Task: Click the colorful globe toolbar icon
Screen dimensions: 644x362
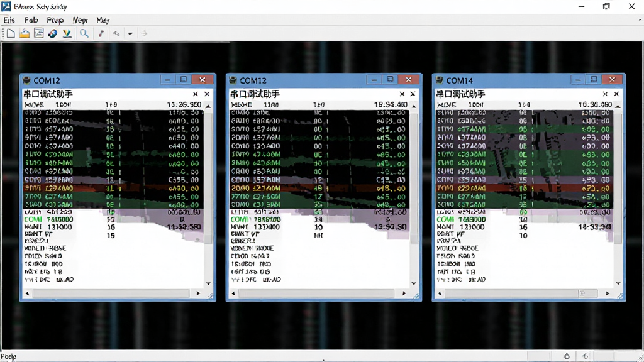Action: click(53, 34)
